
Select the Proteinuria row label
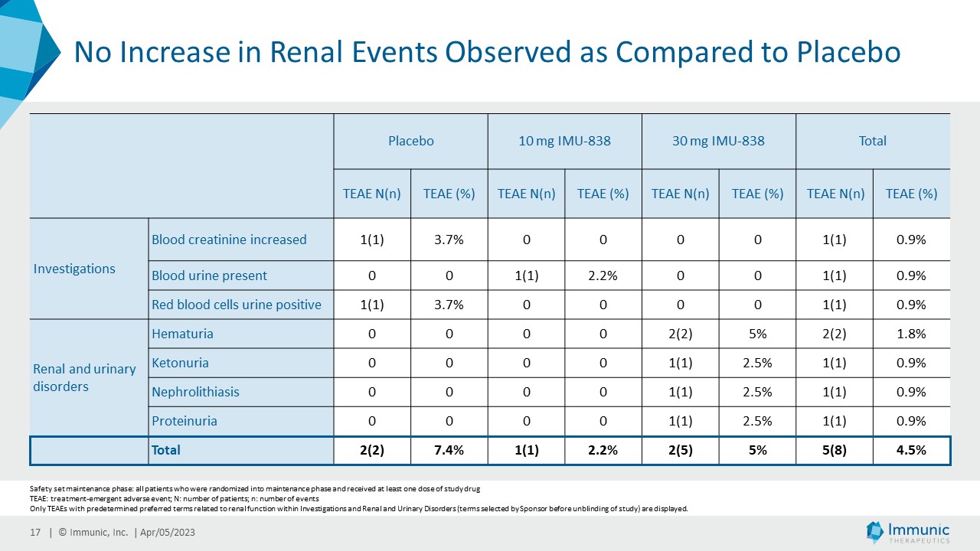point(185,421)
